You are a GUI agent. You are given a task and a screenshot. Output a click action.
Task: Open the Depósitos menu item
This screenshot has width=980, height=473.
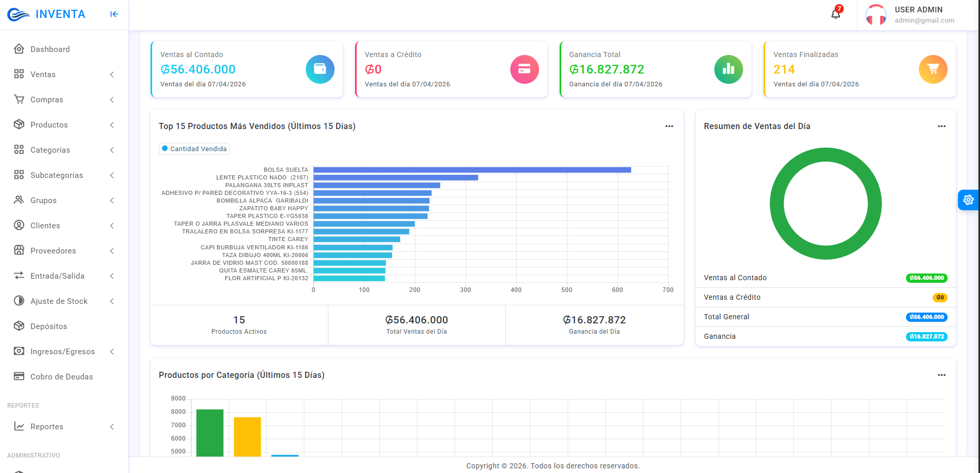click(64, 326)
